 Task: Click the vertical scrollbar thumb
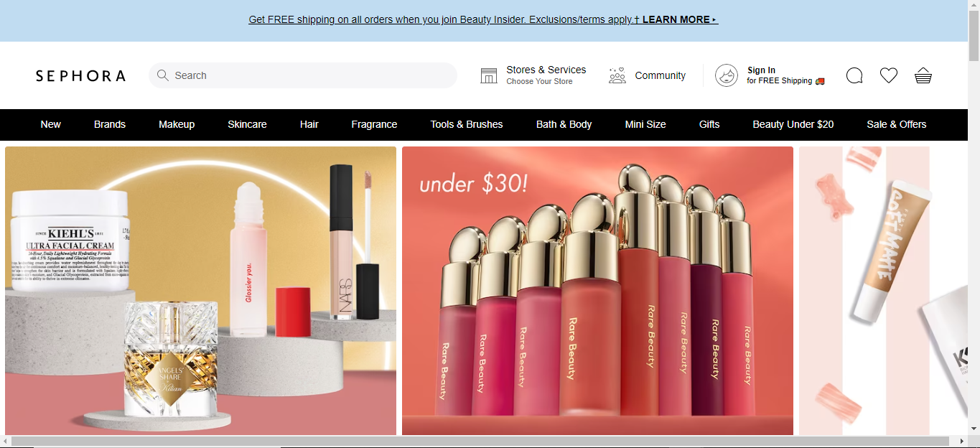pos(974,37)
